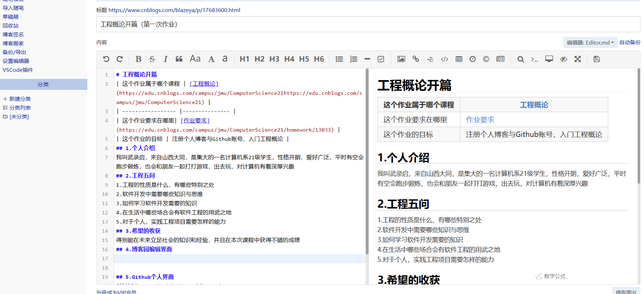Screen dimensions: 644x294
Task: Insert an image via the picture icon
Action: tap(401, 59)
